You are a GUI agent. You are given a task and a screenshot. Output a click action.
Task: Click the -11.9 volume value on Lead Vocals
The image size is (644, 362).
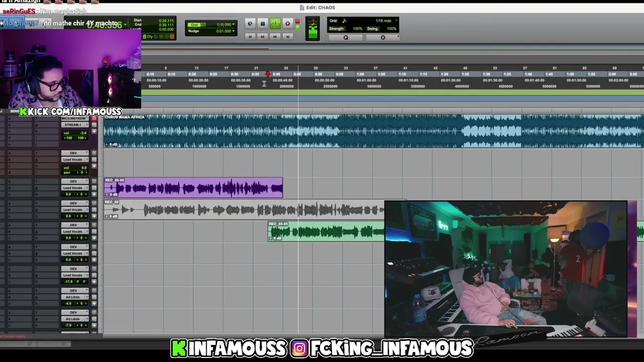click(69, 282)
